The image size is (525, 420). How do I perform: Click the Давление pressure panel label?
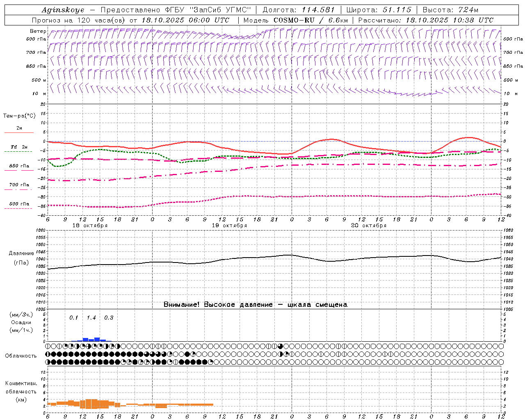21,253
